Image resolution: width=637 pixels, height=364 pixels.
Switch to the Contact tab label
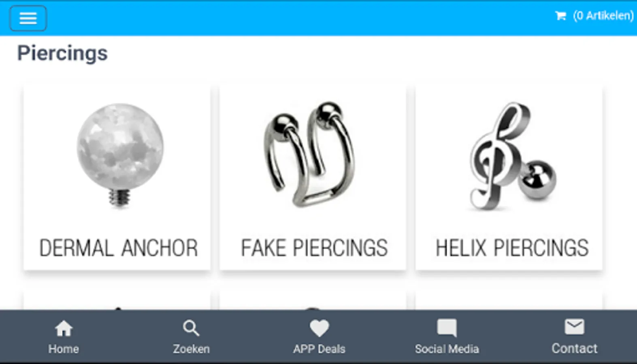pos(574,349)
